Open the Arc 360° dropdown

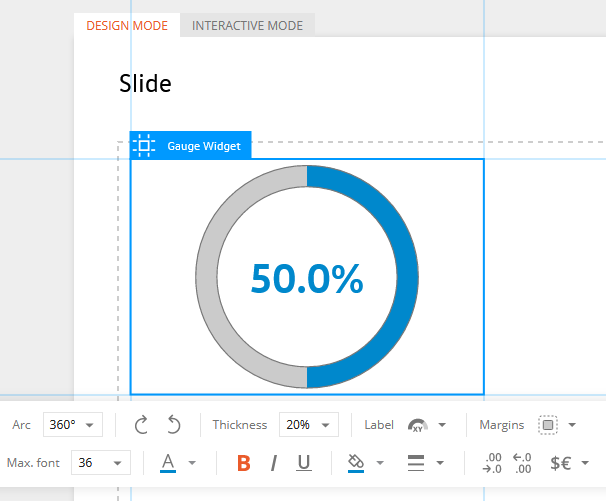tap(73, 424)
